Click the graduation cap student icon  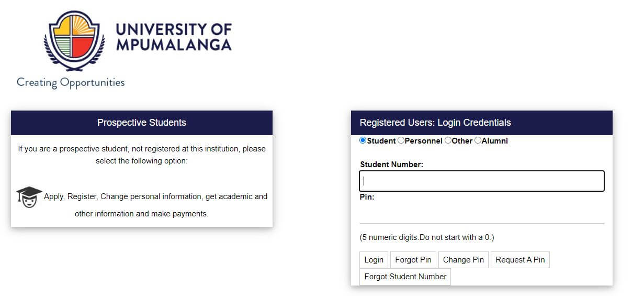point(29,197)
